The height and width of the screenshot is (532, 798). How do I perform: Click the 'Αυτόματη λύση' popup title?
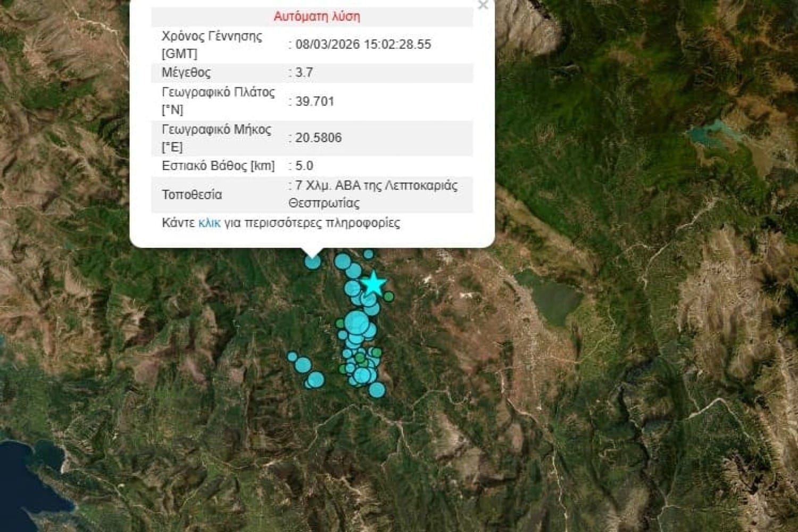tap(317, 16)
